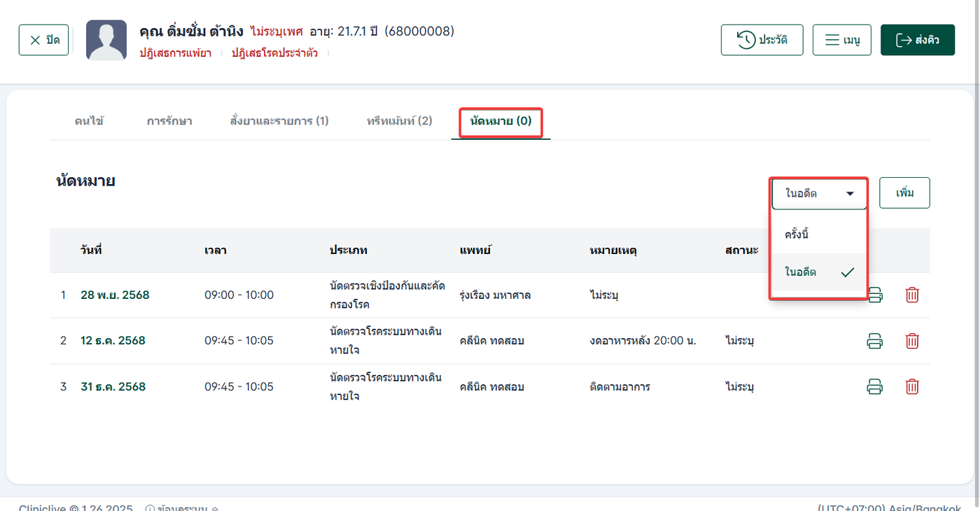Switch to the การรักษา tab

click(x=169, y=121)
